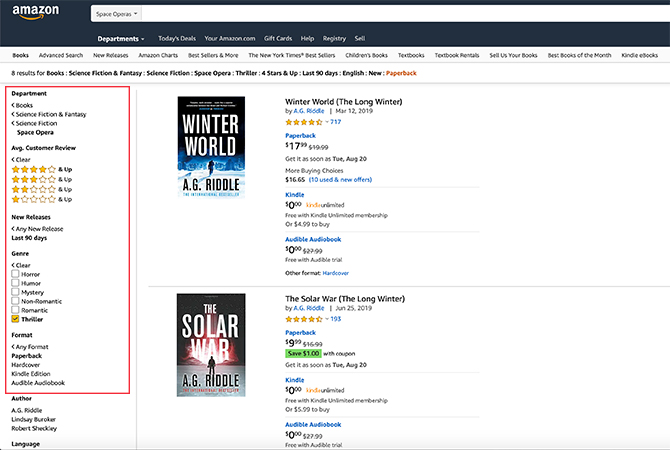This screenshot has height=450, width=670.
Task: Filter by Audible Audiobook format
Action: click(x=38, y=382)
